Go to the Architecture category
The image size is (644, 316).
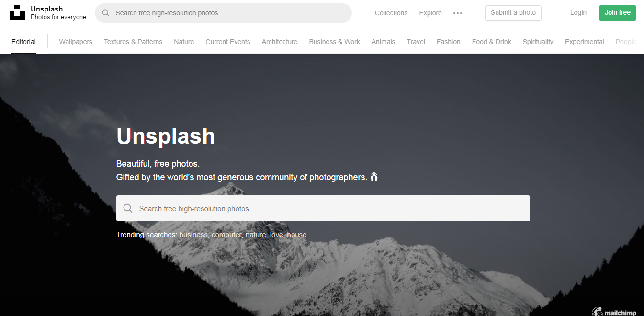tap(280, 42)
